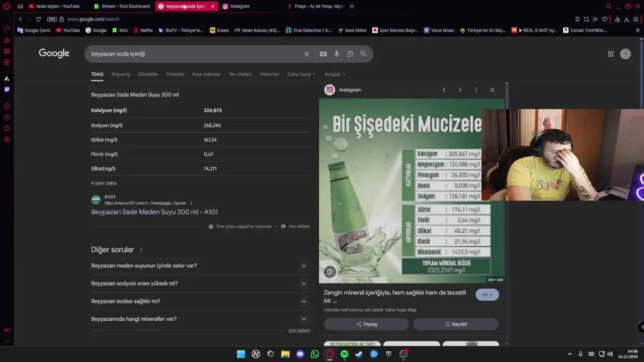Open a new tab with plus button
This screenshot has width=644, height=362.
pyautogui.click(x=352, y=6)
